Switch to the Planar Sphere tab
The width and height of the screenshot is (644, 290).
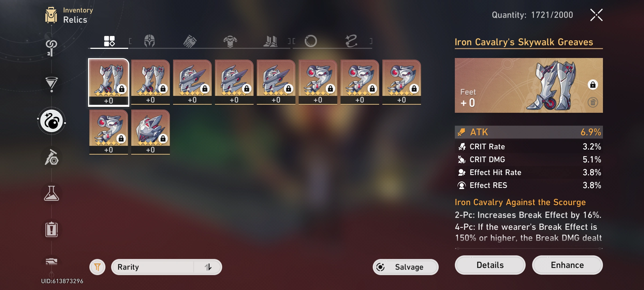click(311, 41)
